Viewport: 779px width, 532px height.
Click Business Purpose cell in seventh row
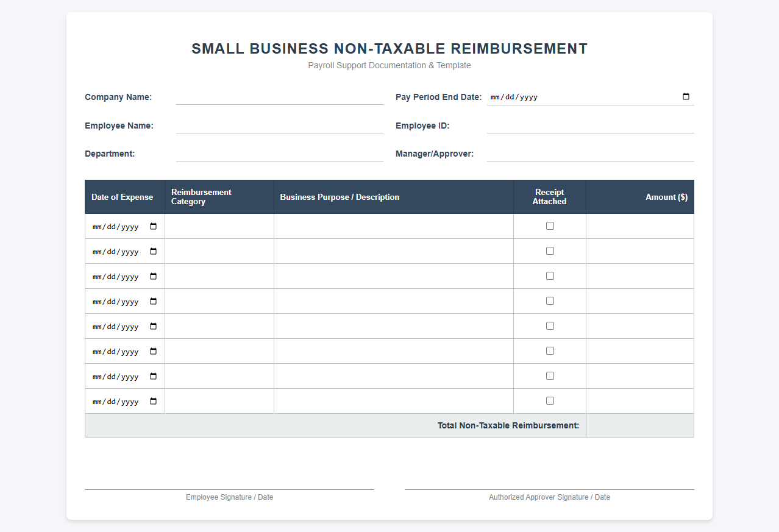click(x=394, y=376)
